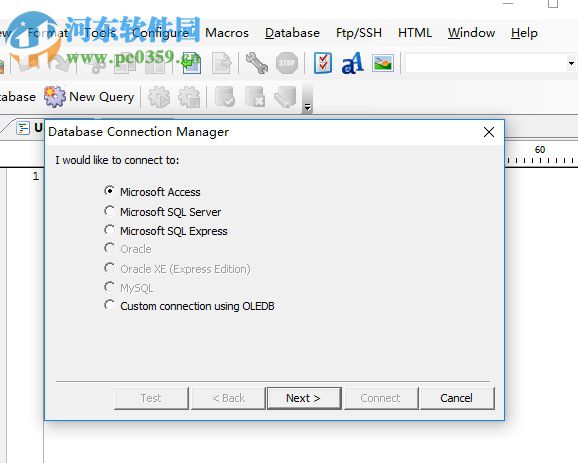Choose Microsoft SQL Express radio button
The width and height of the screenshot is (578, 463).
pyautogui.click(x=109, y=230)
